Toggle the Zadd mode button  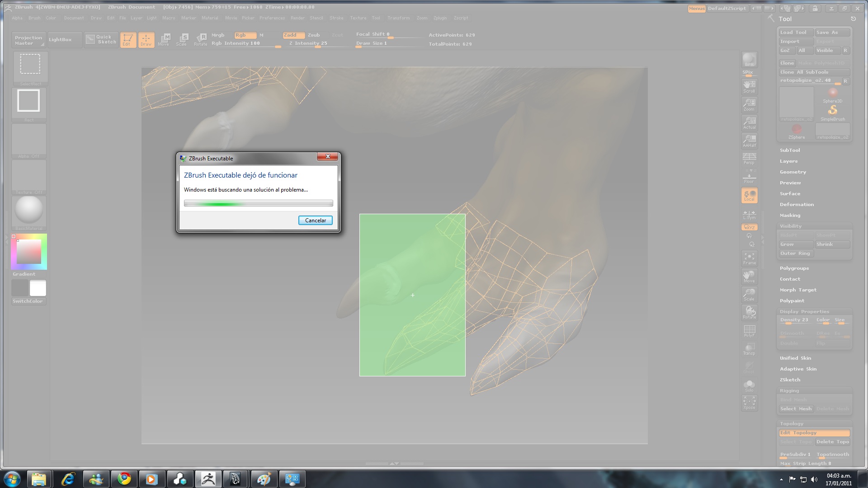[x=293, y=35]
